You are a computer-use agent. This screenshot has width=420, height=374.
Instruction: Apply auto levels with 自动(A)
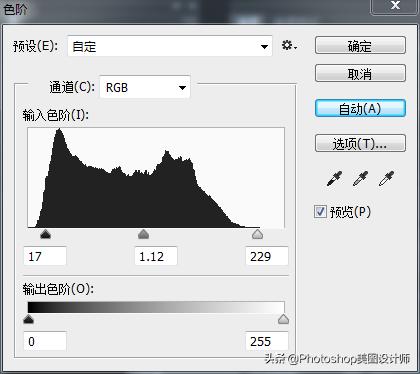360,108
